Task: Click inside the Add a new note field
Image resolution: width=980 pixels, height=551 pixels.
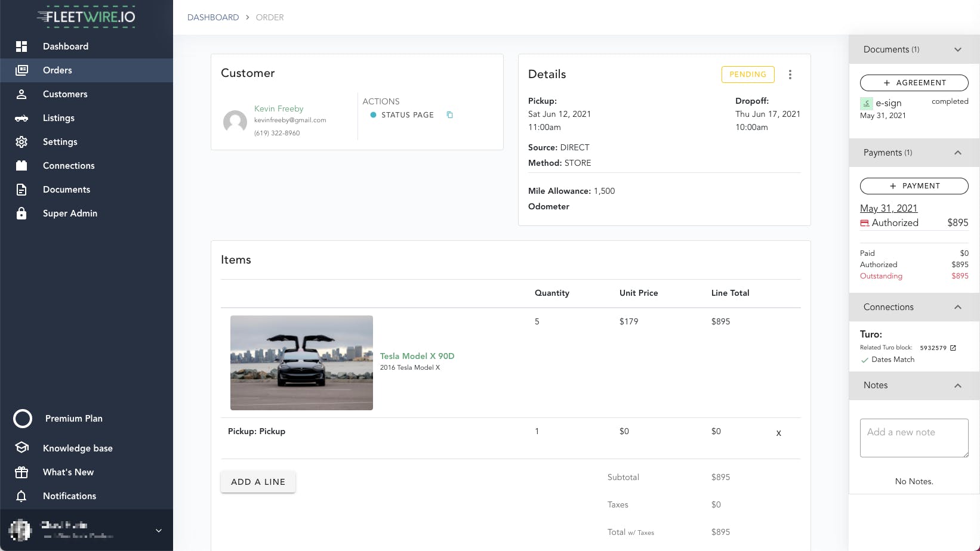Action: tap(914, 438)
